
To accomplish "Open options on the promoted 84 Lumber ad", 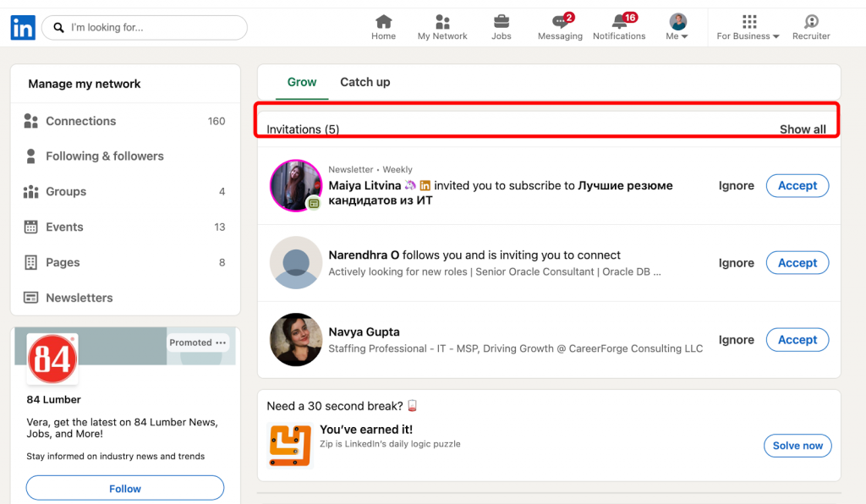I will tap(219, 342).
